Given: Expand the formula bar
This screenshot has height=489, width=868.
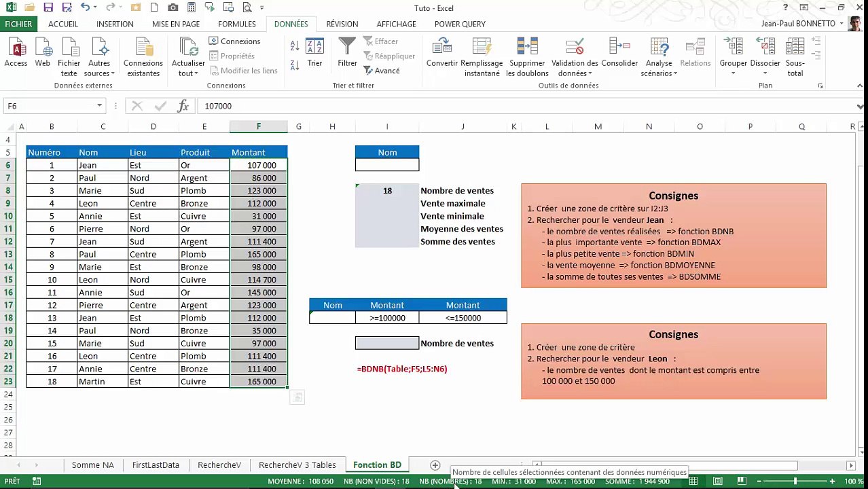Looking at the screenshot, I should click(x=860, y=106).
